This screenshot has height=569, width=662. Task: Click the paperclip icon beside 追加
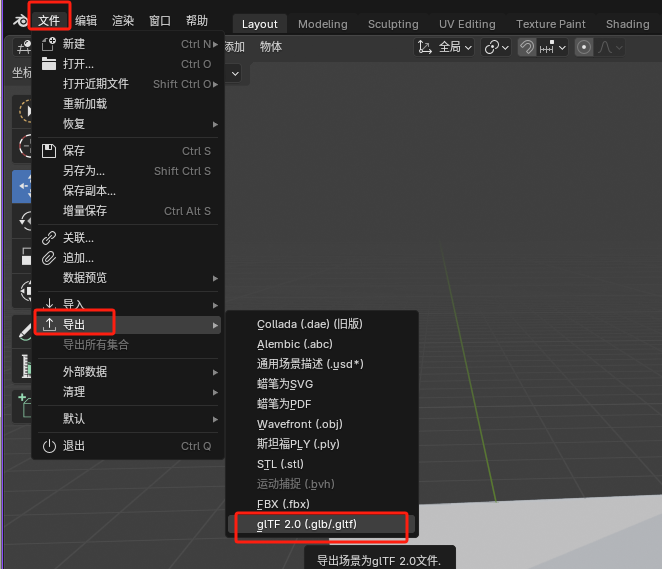pyautogui.click(x=49, y=258)
